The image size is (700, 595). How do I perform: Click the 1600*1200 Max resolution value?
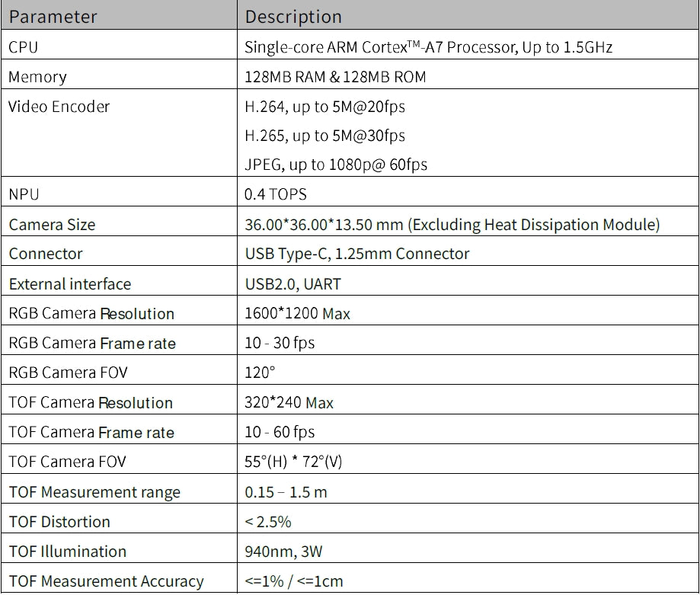tap(297, 313)
